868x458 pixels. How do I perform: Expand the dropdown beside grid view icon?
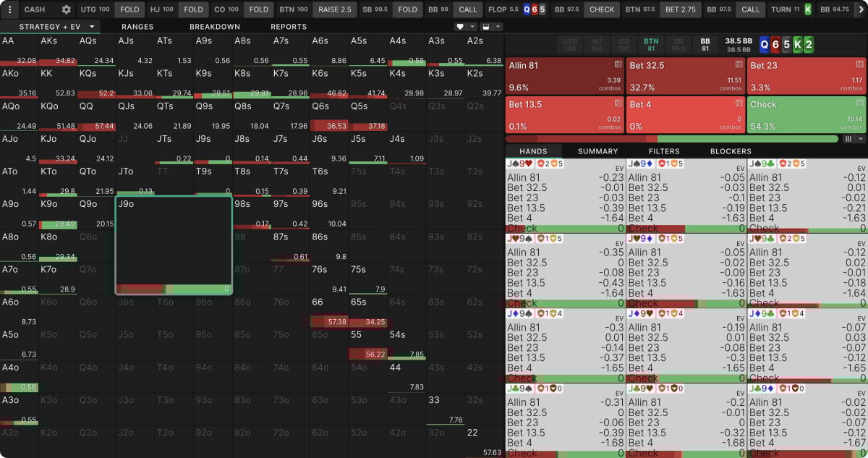coord(859,138)
